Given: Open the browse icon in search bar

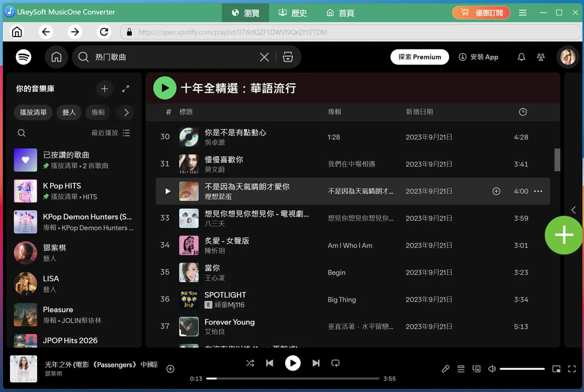Looking at the screenshot, I should pos(288,57).
